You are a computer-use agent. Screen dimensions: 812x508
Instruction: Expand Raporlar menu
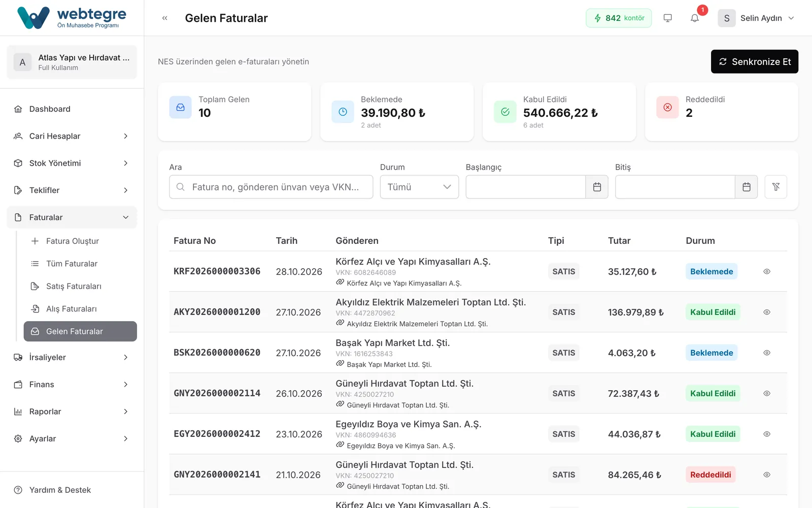point(72,411)
